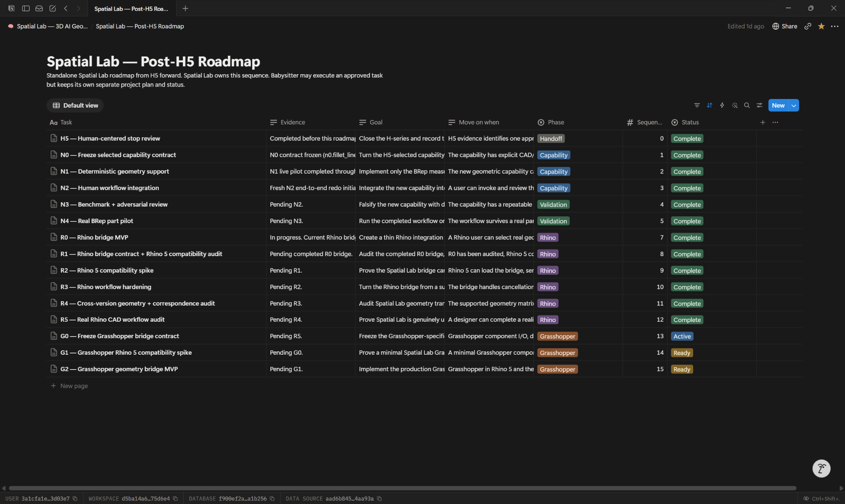Click Ready status of G2 row
845x504 pixels.
click(682, 369)
